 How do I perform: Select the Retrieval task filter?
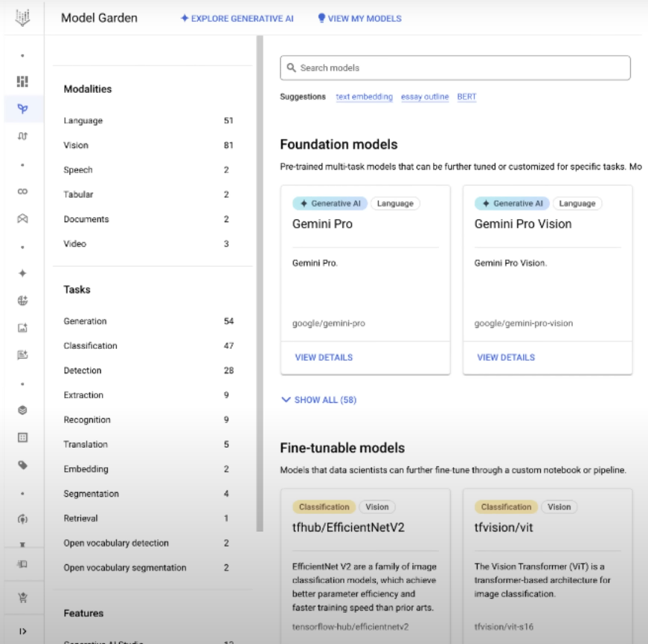148,518
